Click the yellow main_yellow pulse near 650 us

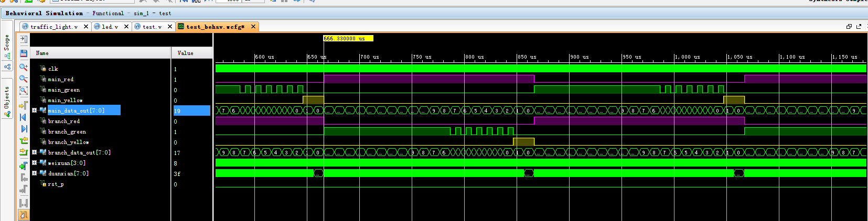(313, 100)
